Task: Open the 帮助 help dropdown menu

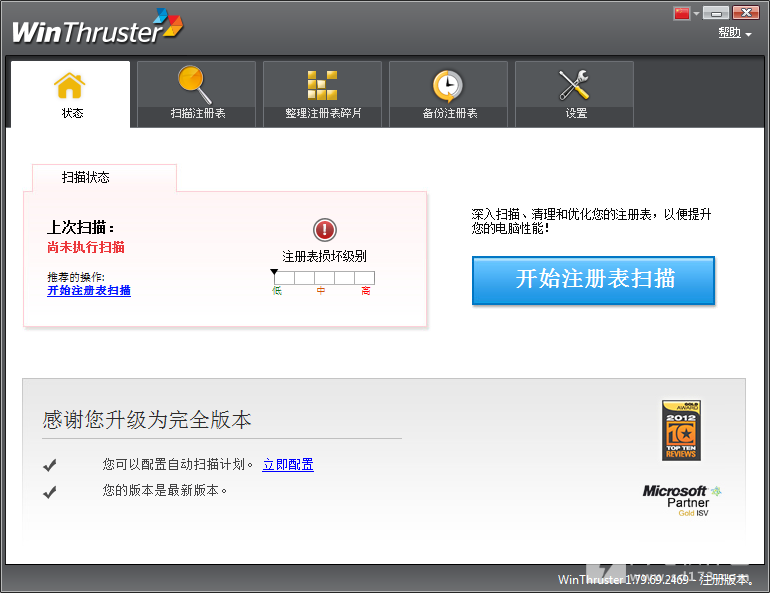Action: pos(735,33)
